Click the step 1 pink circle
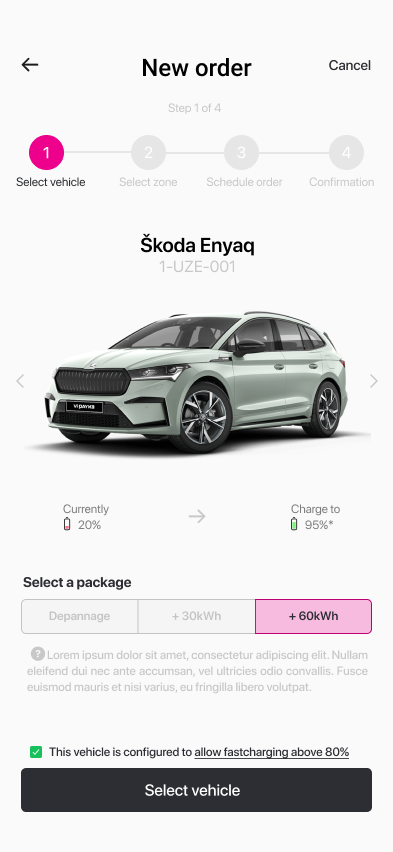This screenshot has height=852, width=393. pos(46,153)
